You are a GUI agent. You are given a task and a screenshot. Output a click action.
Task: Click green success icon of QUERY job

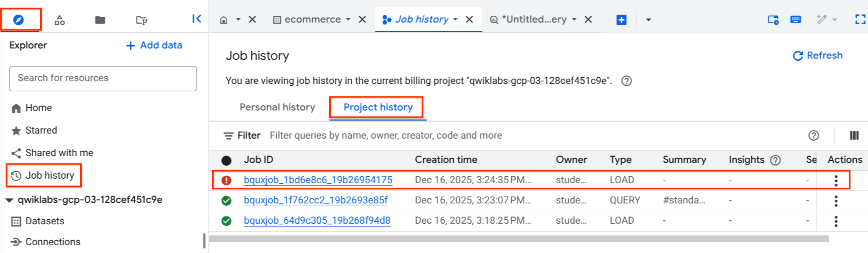226,200
